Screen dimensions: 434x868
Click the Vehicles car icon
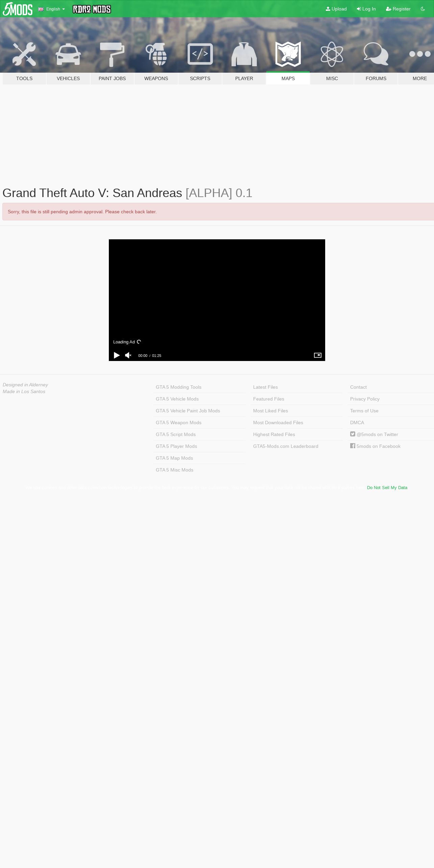point(68,54)
